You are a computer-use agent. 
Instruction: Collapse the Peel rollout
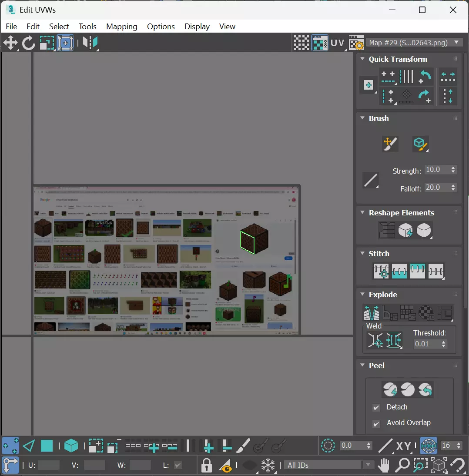[362, 365]
